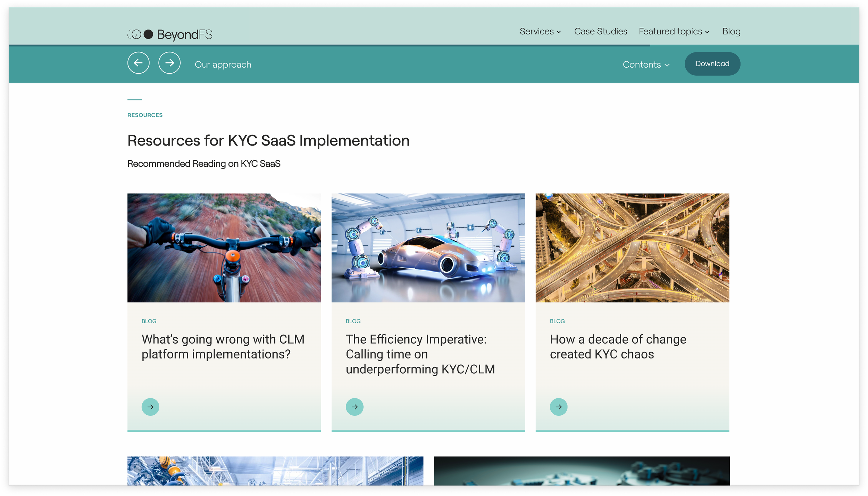Expand the Services dropdown menu

point(540,32)
